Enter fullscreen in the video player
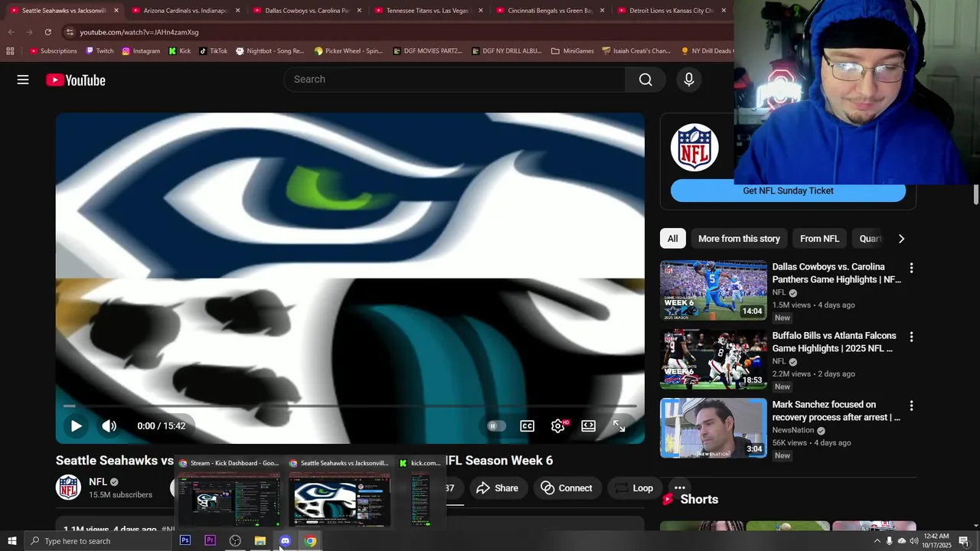Viewport: 980px width, 551px height. (619, 426)
